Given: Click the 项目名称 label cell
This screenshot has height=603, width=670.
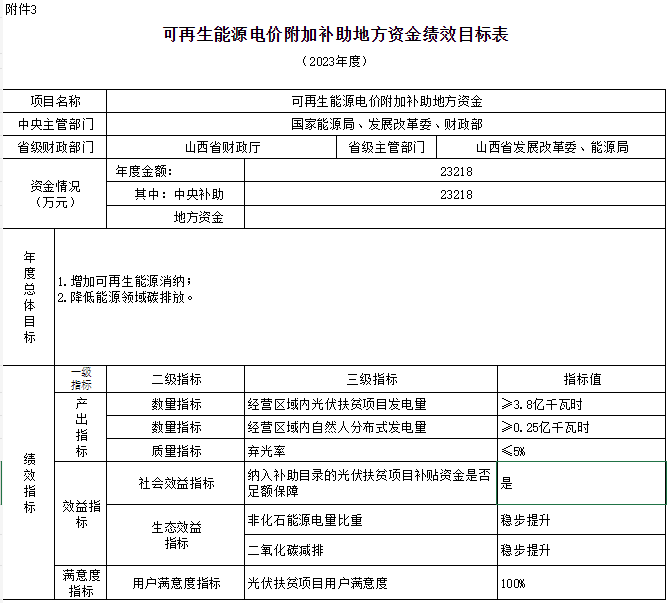Looking at the screenshot, I should 55,102.
